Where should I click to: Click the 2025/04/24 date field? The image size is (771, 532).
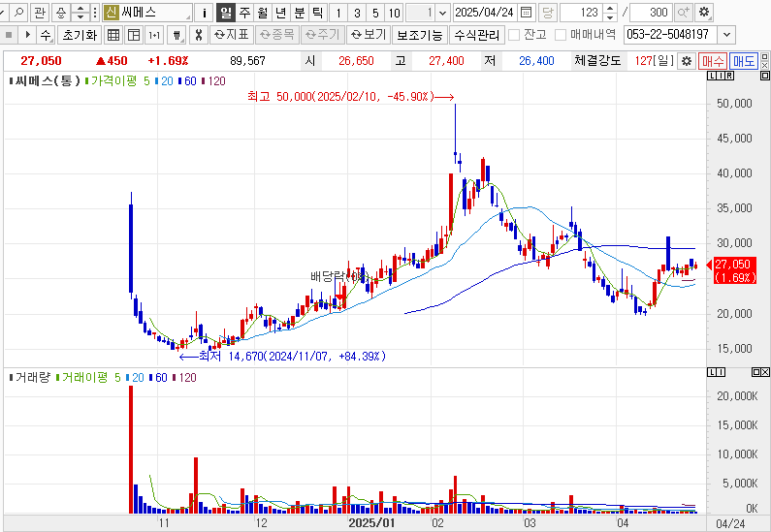(484, 13)
